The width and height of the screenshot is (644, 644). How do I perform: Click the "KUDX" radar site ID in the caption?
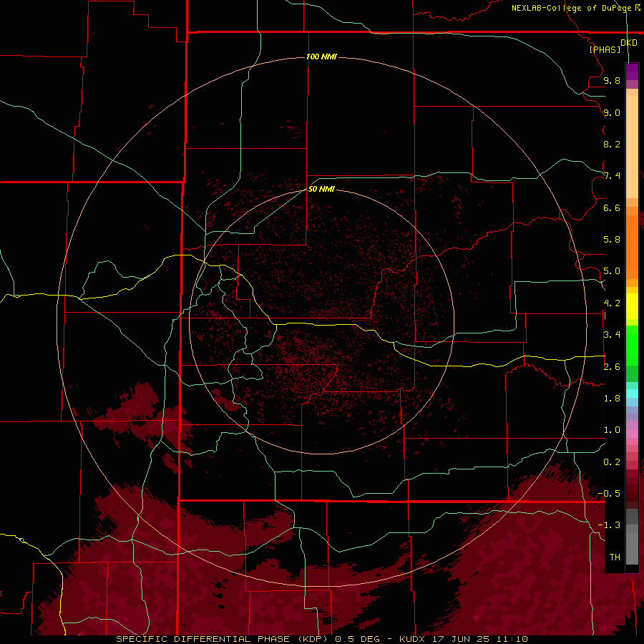413,639
